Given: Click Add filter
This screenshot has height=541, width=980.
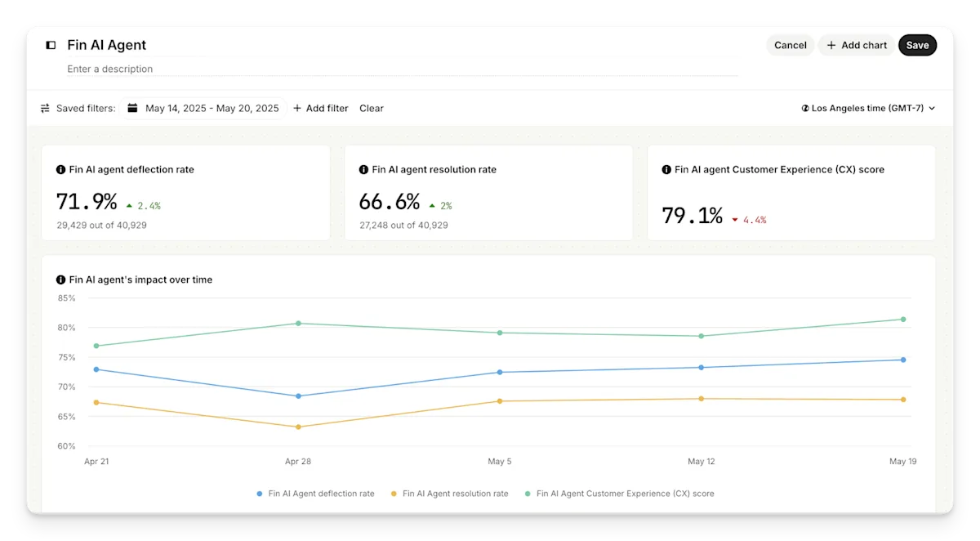Looking at the screenshot, I should [x=320, y=108].
